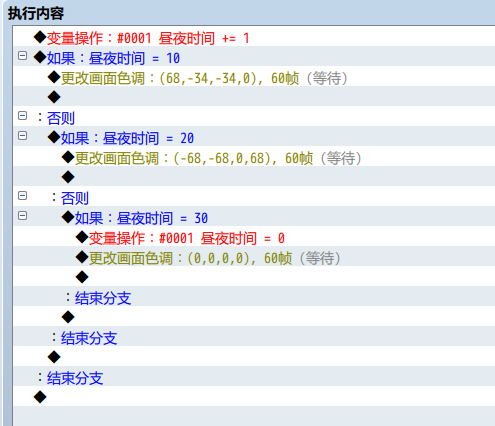Select 如果:昼夜时间 = 20 condition row
The image size is (495, 426).
point(254,136)
